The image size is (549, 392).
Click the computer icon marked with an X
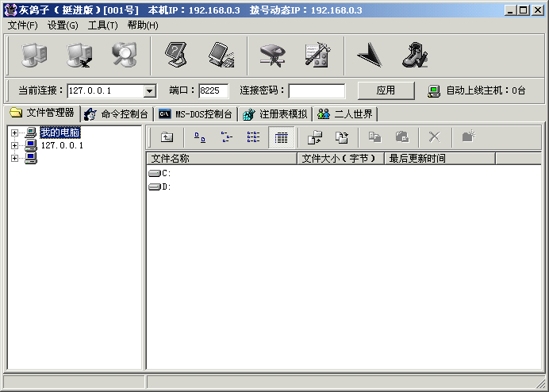click(x=79, y=54)
